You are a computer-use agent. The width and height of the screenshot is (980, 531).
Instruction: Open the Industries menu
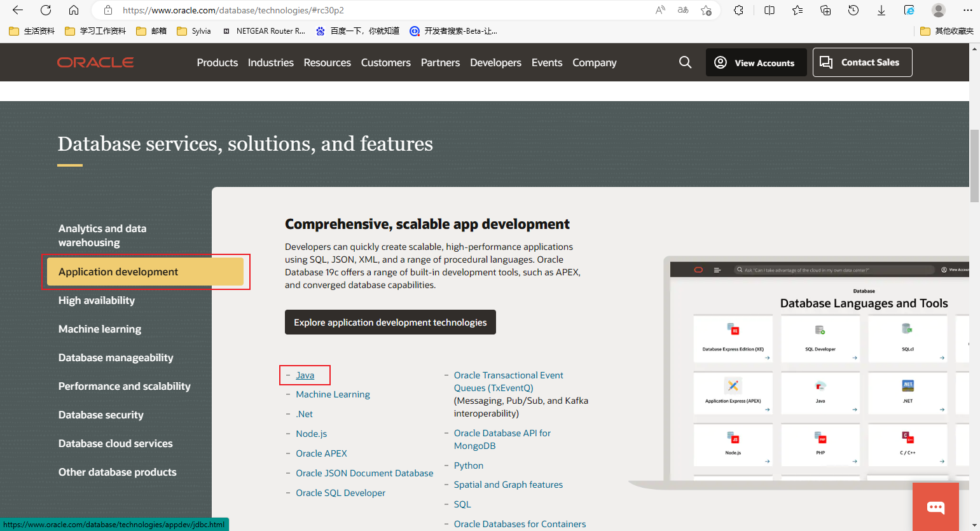coord(271,62)
